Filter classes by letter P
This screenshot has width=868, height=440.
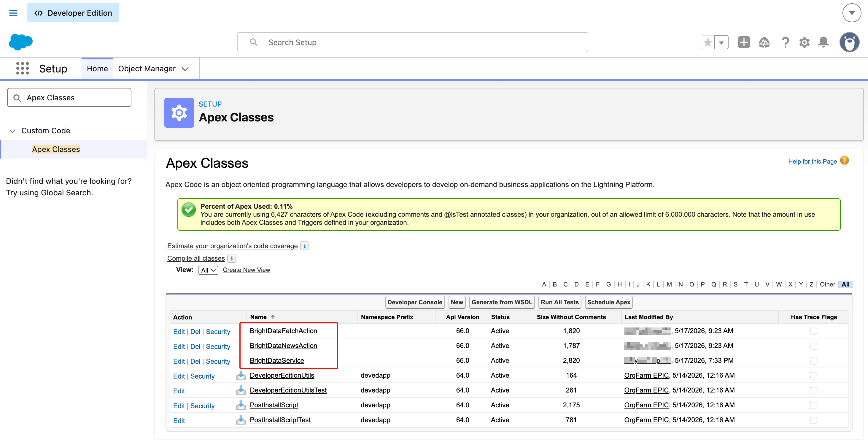(x=702, y=284)
